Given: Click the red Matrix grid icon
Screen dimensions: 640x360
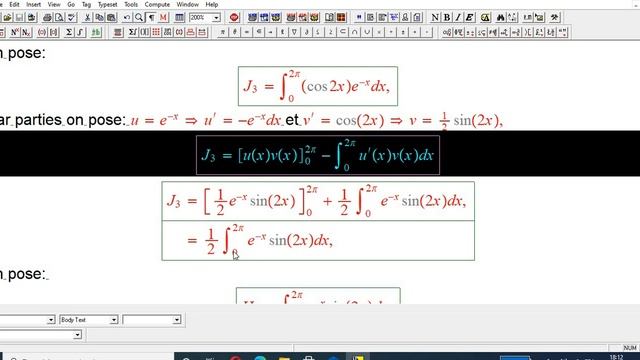Looking at the screenshot, I should 156,32.
